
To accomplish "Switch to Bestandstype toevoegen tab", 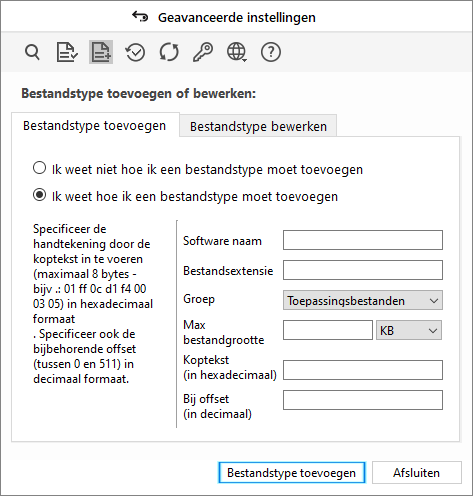I will pos(95,126).
